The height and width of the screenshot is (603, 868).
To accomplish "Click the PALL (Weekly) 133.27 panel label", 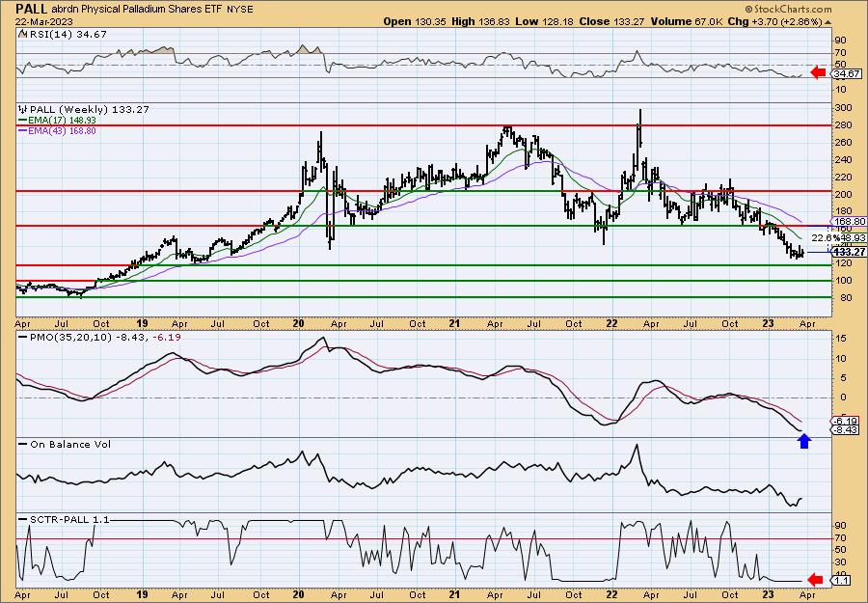I will click(89, 110).
